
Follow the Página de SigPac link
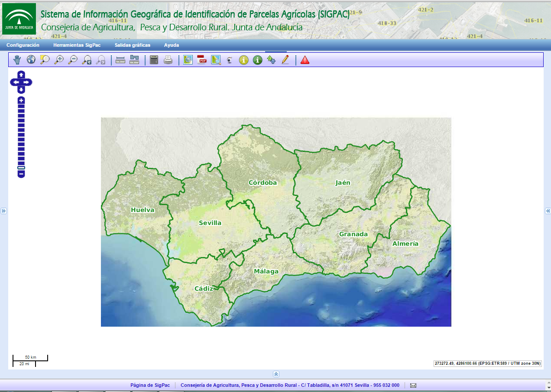(150, 385)
